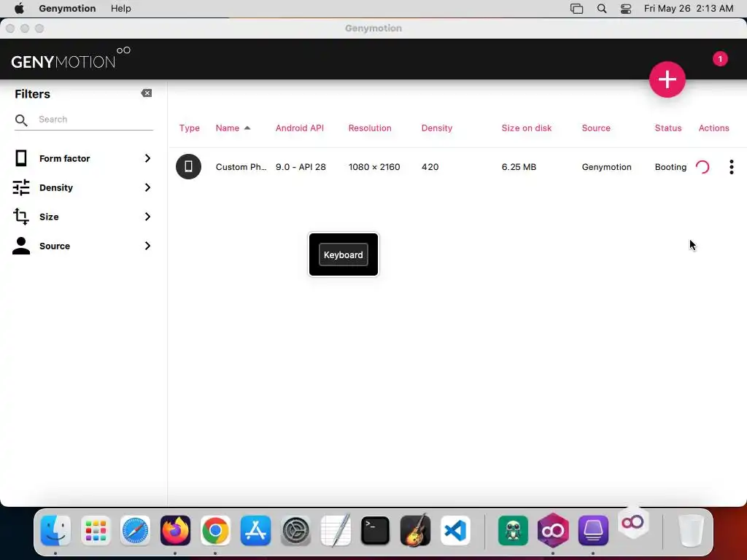Screen dimensions: 747x560
Task: Open the Apple menu
Action: (x=19, y=9)
